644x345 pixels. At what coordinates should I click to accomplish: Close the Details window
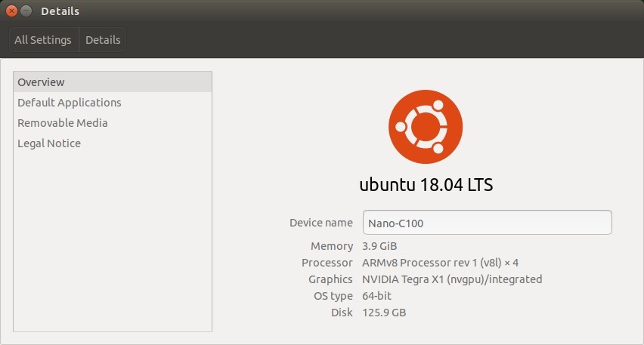(x=11, y=11)
